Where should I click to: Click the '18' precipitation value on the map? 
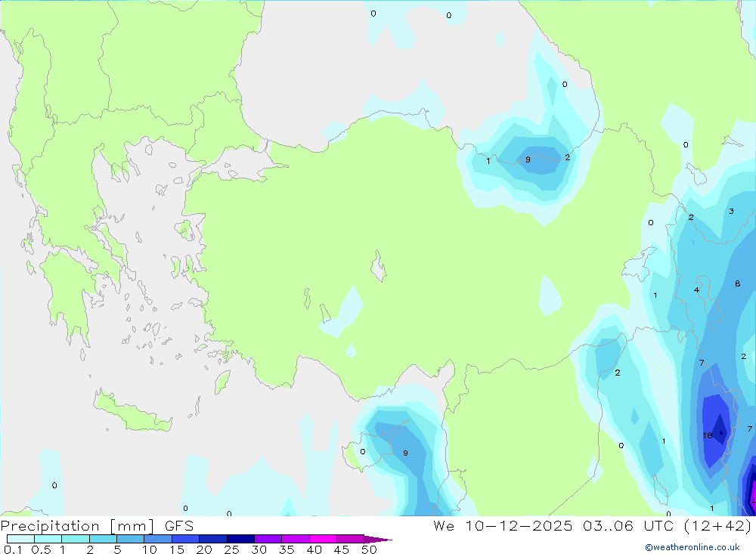708,435
